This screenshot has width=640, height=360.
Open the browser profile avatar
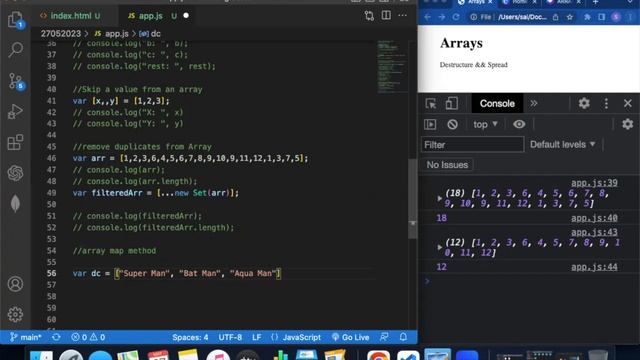pyautogui.click(x=616, y=17)
